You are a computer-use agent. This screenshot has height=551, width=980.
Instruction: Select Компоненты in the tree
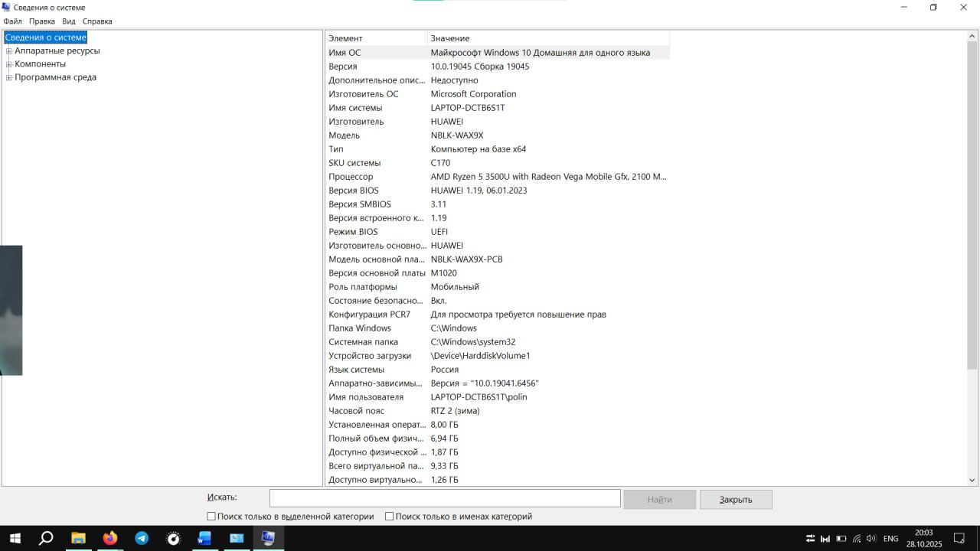40,64
